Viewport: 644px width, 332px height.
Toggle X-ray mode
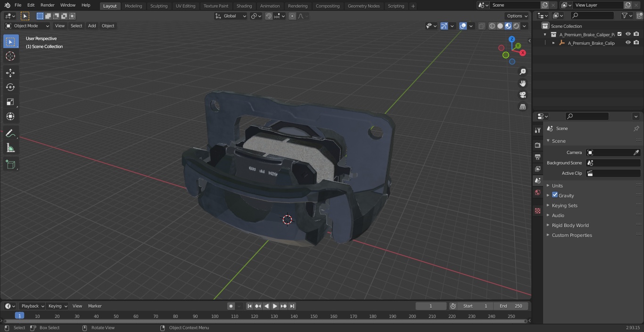[x=481, y=26]
